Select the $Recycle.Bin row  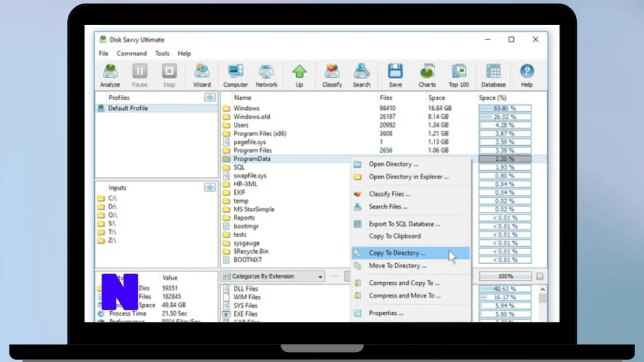pyautogui.click(x=286, y=251)
